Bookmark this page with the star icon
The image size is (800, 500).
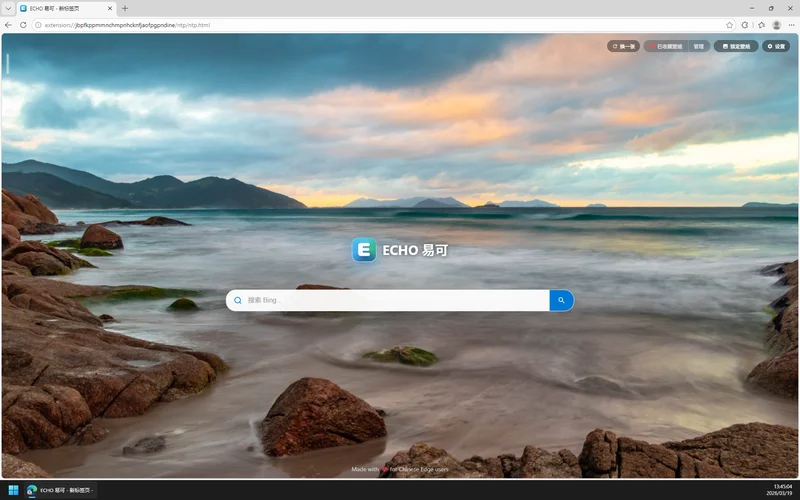click(x=729, y=24)
